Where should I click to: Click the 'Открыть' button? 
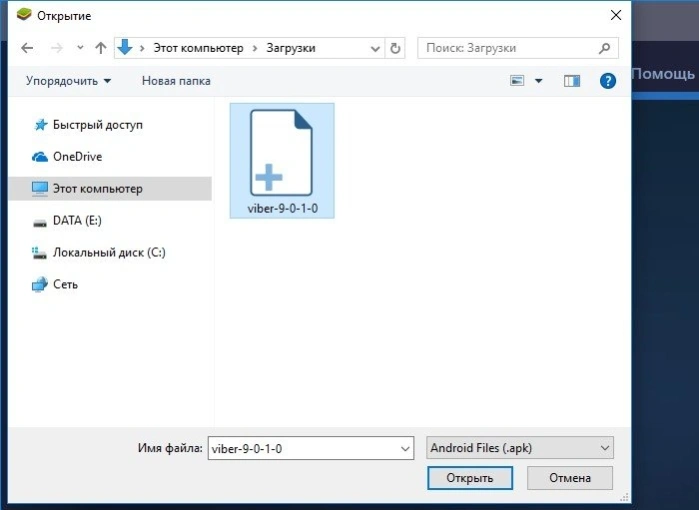[470, 478]
